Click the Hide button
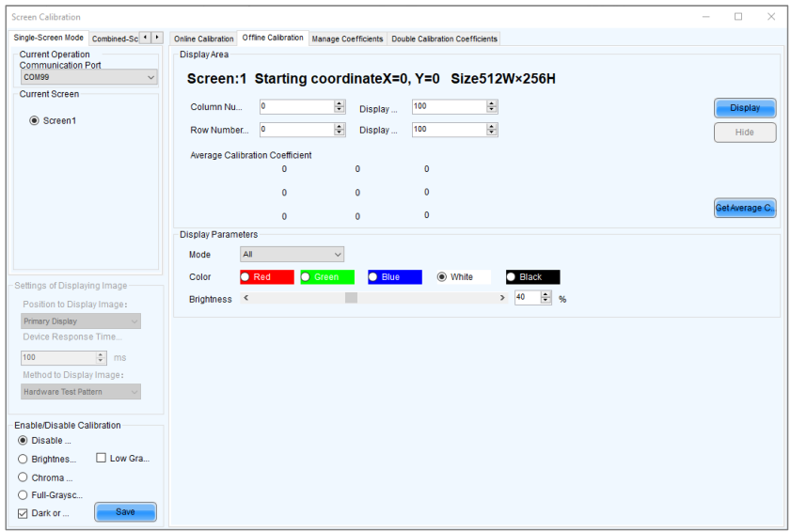The image size is (791, 532). point(745,133)
